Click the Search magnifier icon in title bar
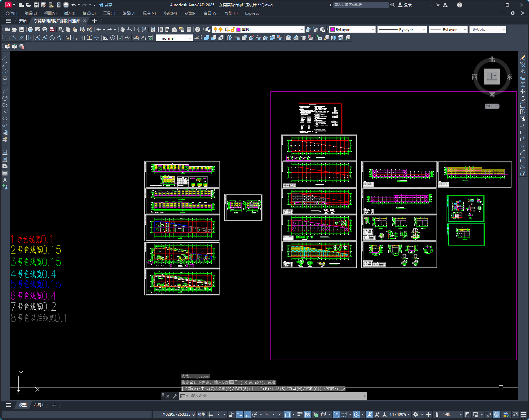Image resolution: width=529 pixels, height=420 pixels. point(393,5)
